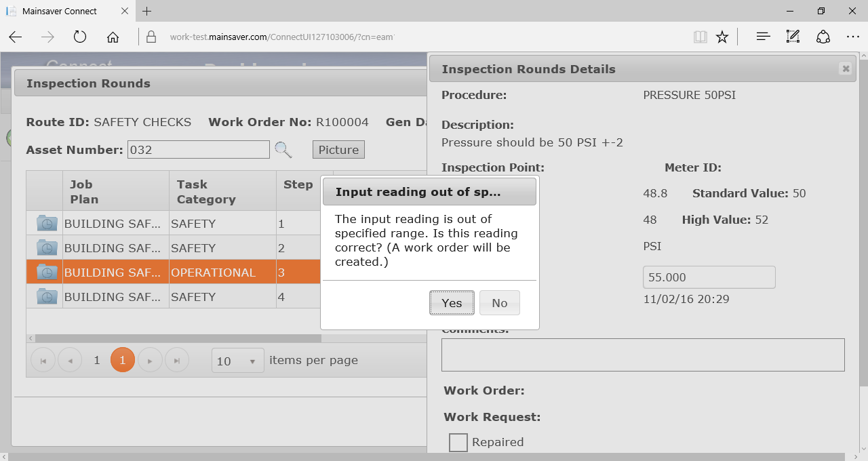Close the Inspection Rounds Details panel
Viewport: 868px width, 461px height.
coord(845,68)
